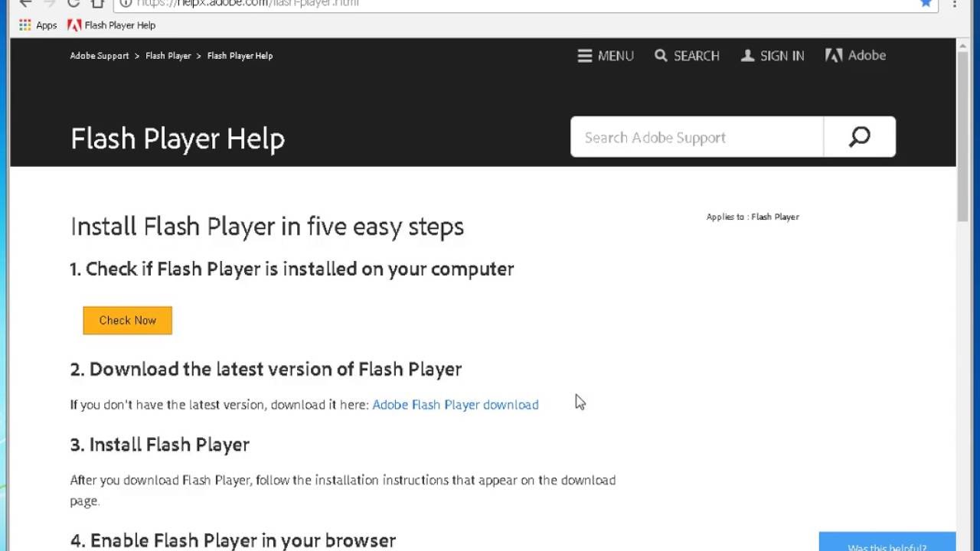The height and width of the screenshot is (551, 980).
Task: Click the magnifier search submit button
Action: pyautogui.click(x=860, y=137)
